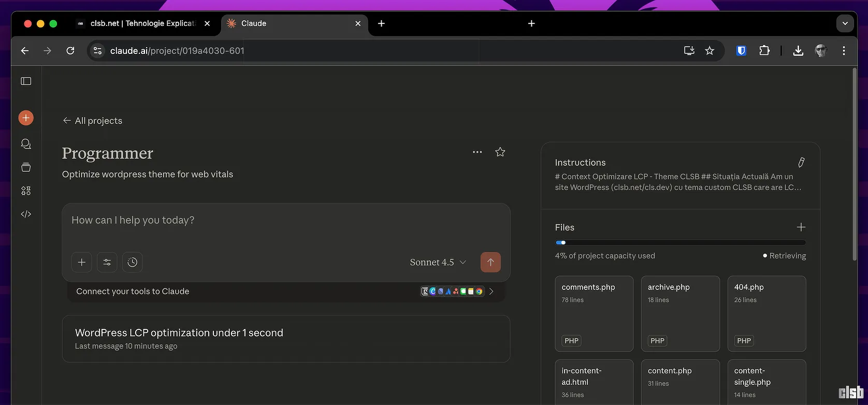
Task: Edit project instructions with pencil icon
Action: tap(801, 163)
